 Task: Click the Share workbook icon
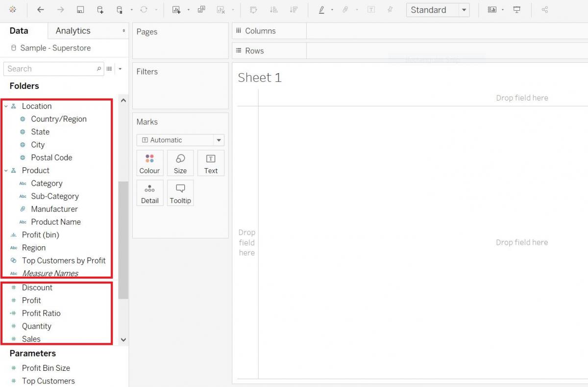pos(545,9)
